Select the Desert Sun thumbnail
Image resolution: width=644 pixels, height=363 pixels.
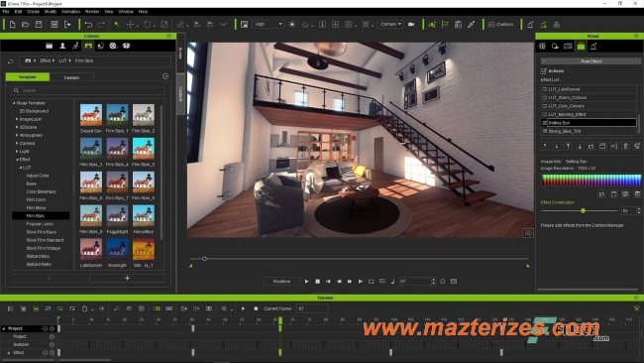tap(91, 115)
